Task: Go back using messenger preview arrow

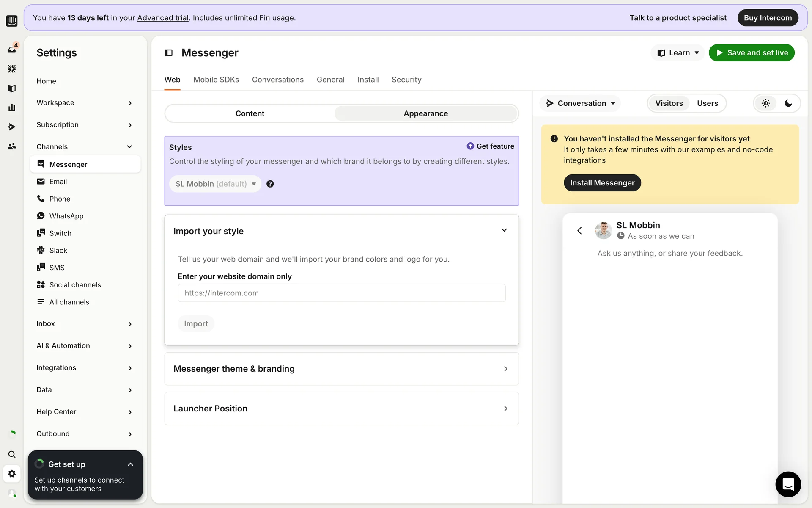Action: [579, 230]
